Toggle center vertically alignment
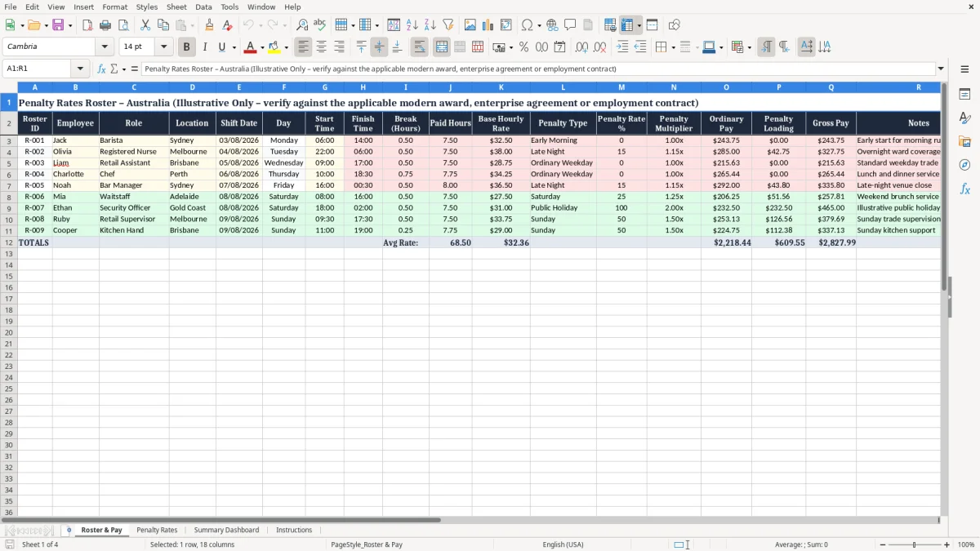This screenshot has height=551, width=980. pos(379,47)
